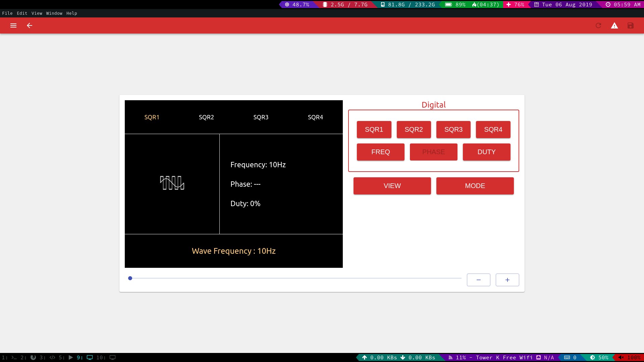Click the MODE button
Viewport: 644px width, 362px height.
coord(475,186)
